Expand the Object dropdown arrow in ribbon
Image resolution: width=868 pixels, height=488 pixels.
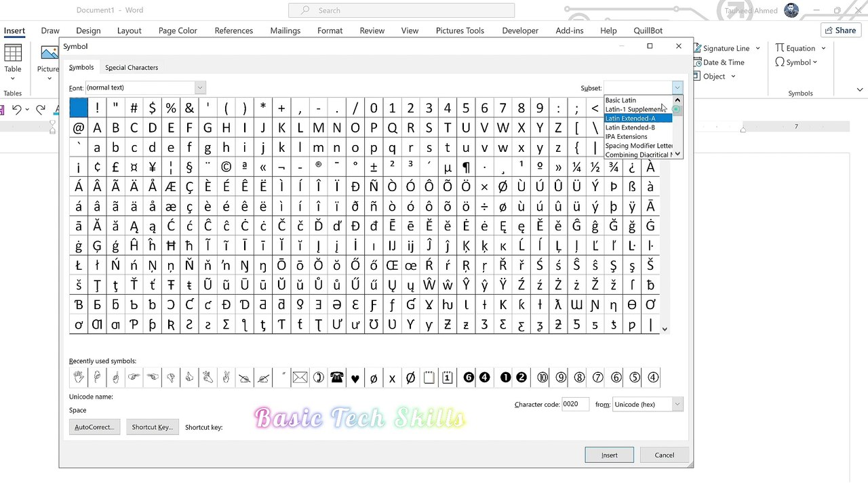click(732, 77)
